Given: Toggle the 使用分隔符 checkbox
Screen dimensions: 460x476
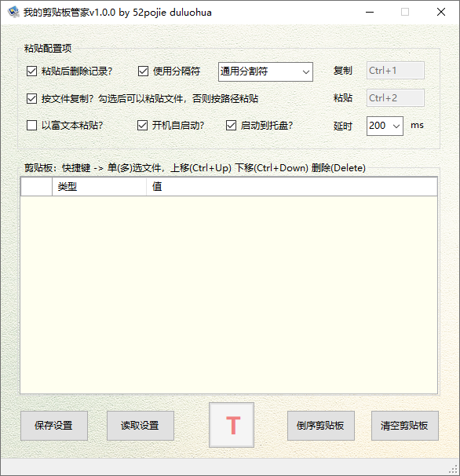Looking at the screenshot, I should [x=143, y=71].
